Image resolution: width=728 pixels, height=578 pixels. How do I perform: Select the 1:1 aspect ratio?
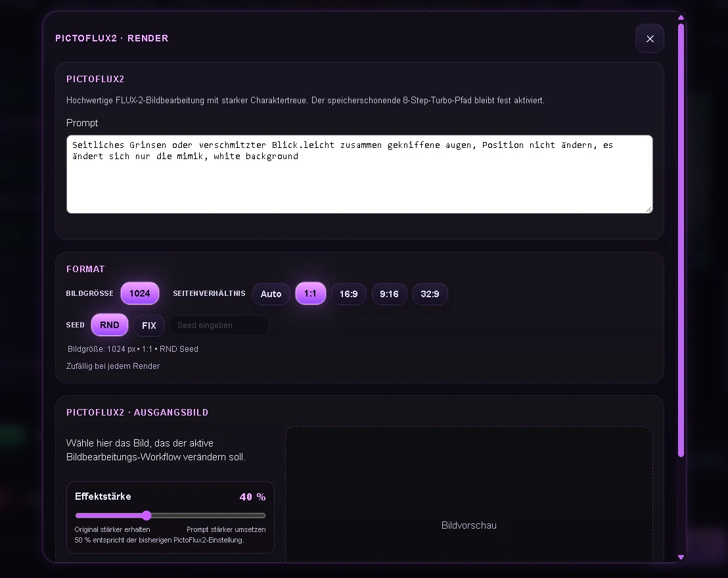(310, 294)
